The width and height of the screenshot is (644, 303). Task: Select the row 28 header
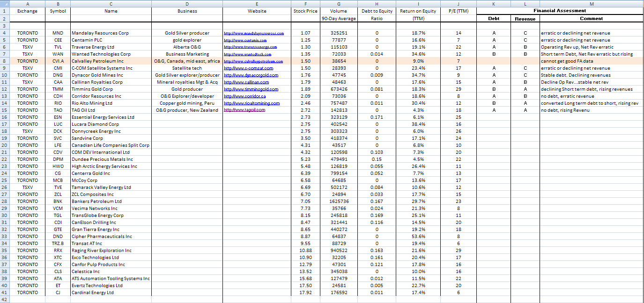coord(5,202)
